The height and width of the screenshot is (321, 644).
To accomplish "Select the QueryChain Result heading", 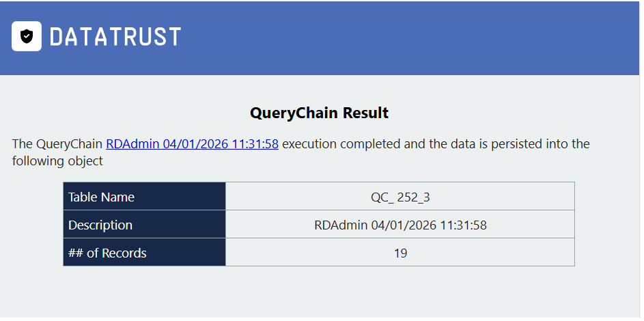I will (319, 113).
